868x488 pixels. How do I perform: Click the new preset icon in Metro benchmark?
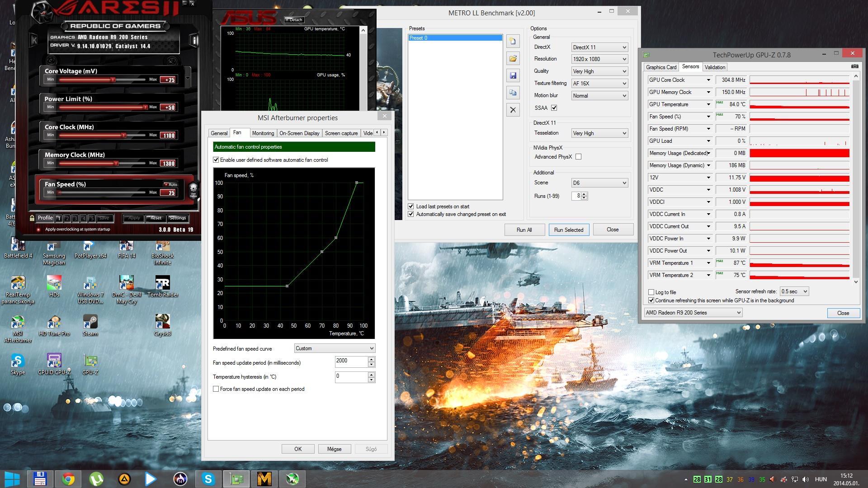tap(513, 42)
